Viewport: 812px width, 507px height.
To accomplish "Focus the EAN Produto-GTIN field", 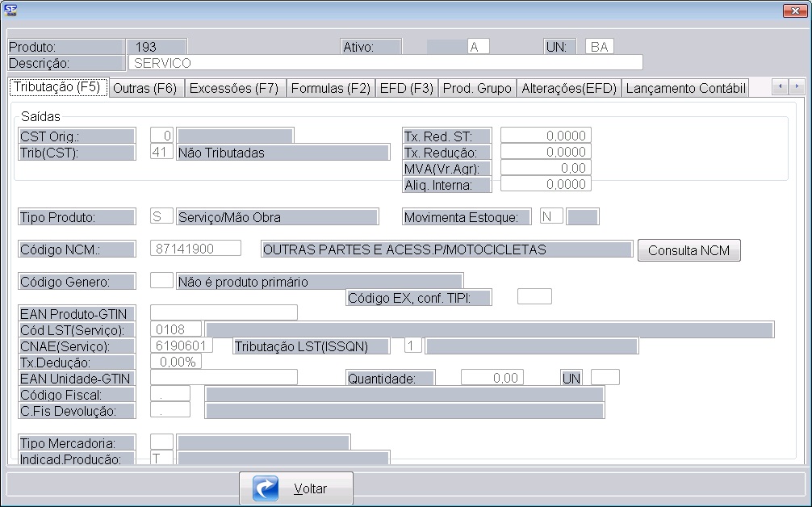I will [224, 312].
